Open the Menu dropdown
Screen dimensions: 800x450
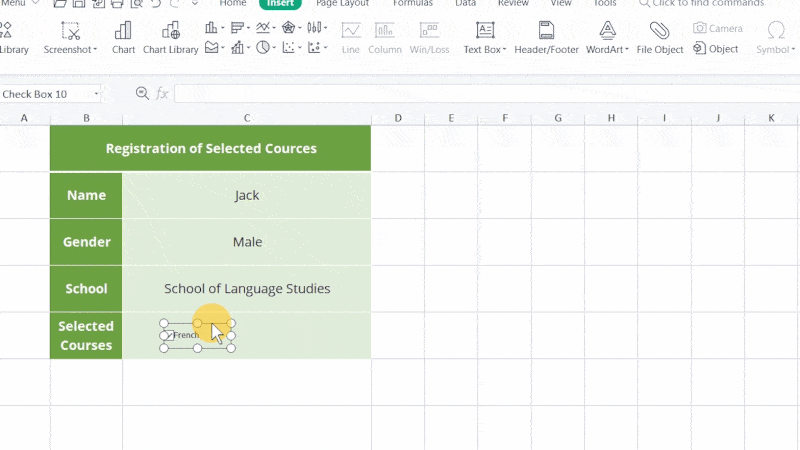[19, 3]
